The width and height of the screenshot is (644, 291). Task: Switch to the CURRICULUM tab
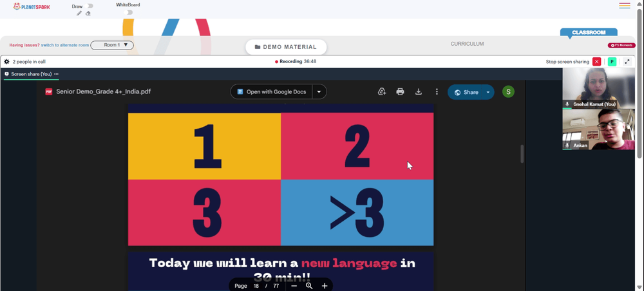[x=467, y=44]
